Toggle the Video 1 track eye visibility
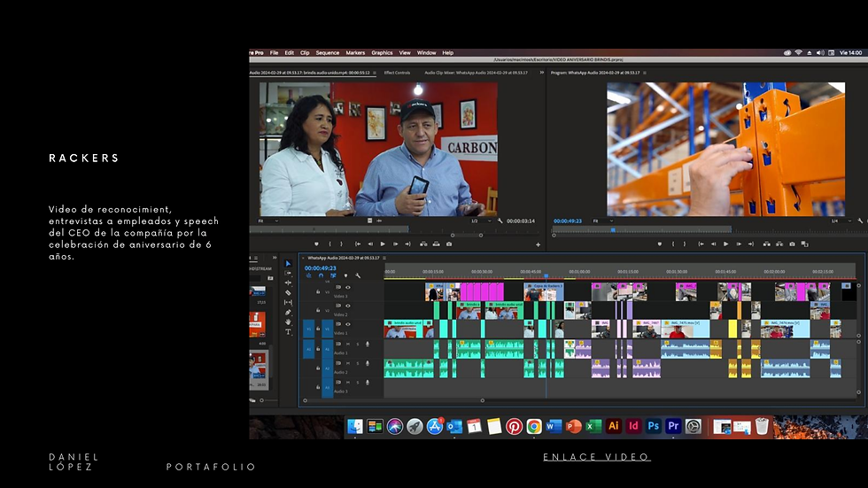 point(347,324)
